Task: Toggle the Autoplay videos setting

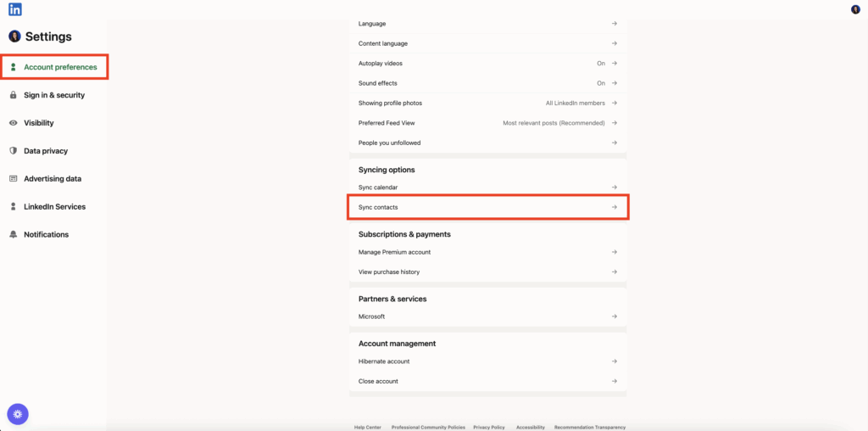Action: (x=607, y=64)
